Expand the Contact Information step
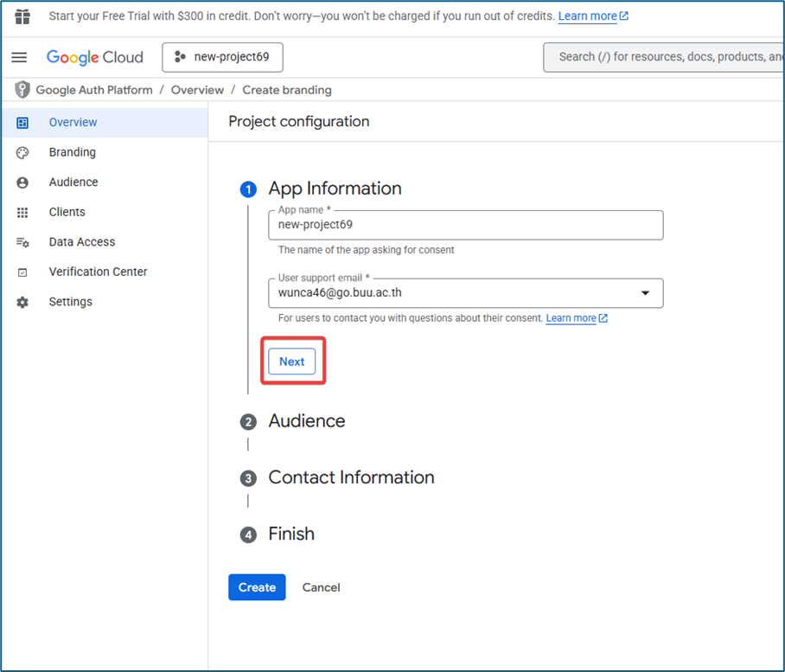This screenshot has height=672, width=785. click(x=351, y=477)
